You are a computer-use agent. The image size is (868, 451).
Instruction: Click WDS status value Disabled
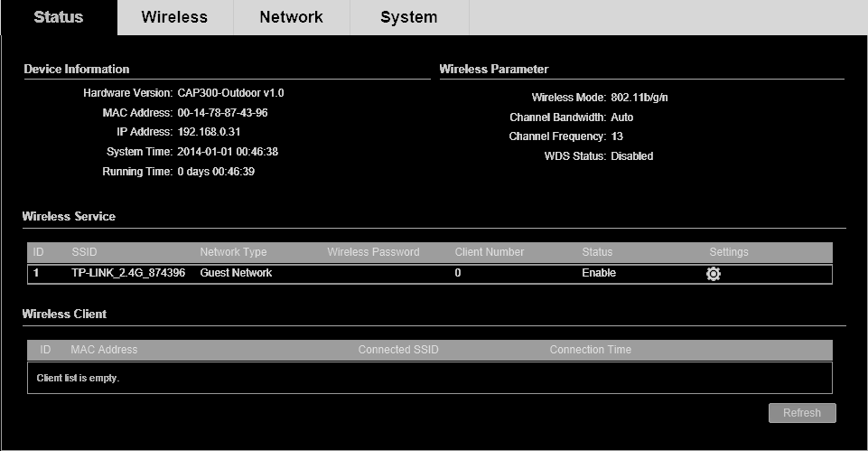pos(632,156)
